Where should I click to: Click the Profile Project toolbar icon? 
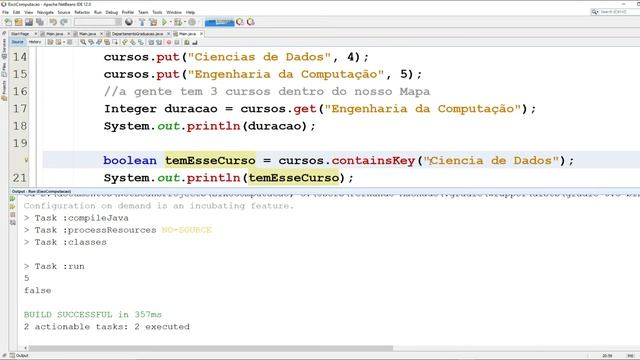click(x=191, y=22)
